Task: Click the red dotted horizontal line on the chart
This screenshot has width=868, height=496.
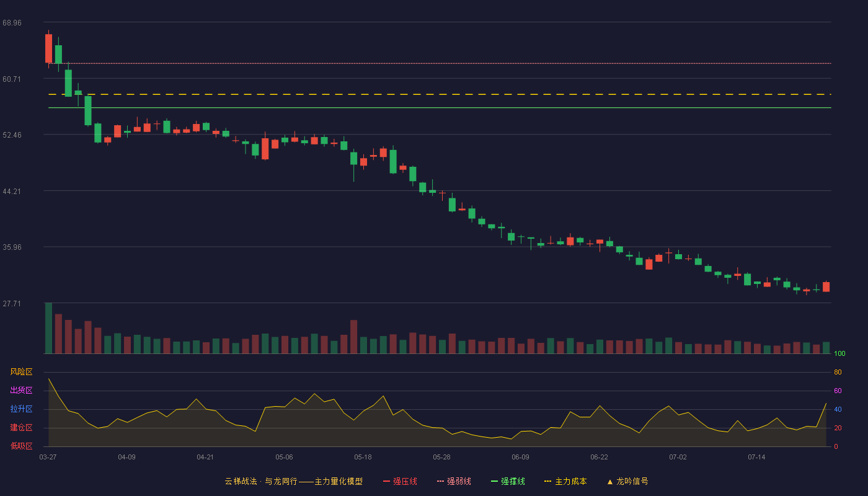Action: (440, 63)
